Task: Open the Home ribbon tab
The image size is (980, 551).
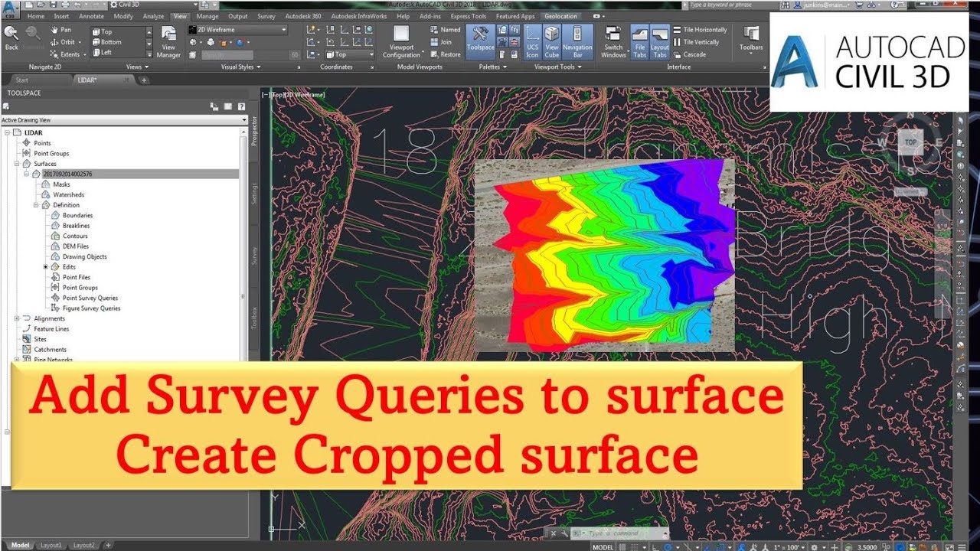Action: pos(35,16)
